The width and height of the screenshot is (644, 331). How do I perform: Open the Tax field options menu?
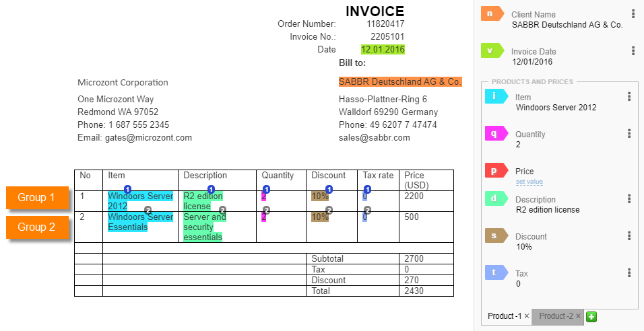[629, 272]
